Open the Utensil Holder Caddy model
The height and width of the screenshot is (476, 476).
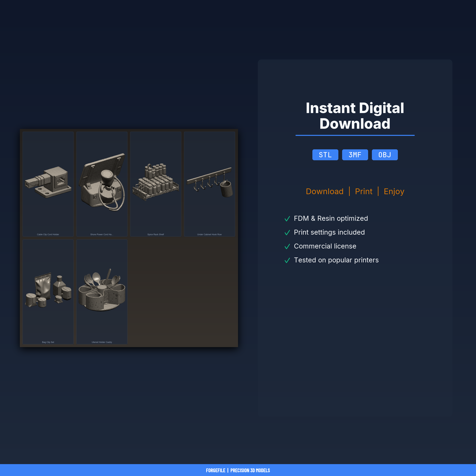tap(102, 290)
